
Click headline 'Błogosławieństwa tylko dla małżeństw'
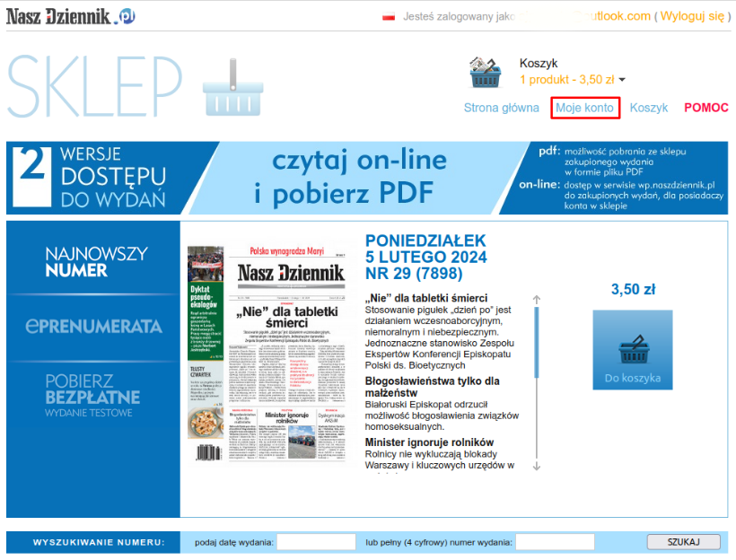point(432,387)
